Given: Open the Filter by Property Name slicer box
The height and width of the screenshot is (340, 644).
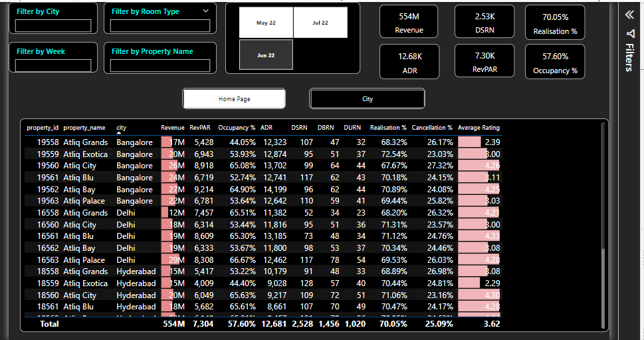Looking at the screenshot, I should pyautogui.click(x=160, y=65).
